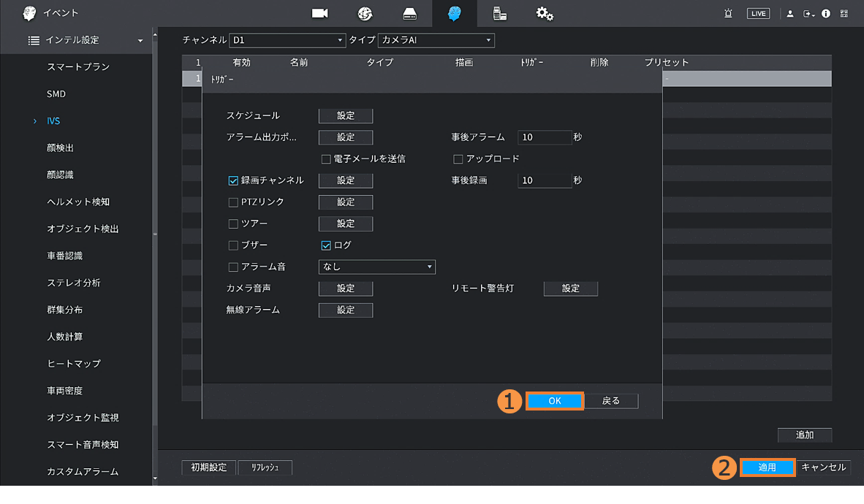The height and width of the screenshot is (504, 864).
Task: Enable the 電子メールを送信 checkbox
Action: pos(326,159)
